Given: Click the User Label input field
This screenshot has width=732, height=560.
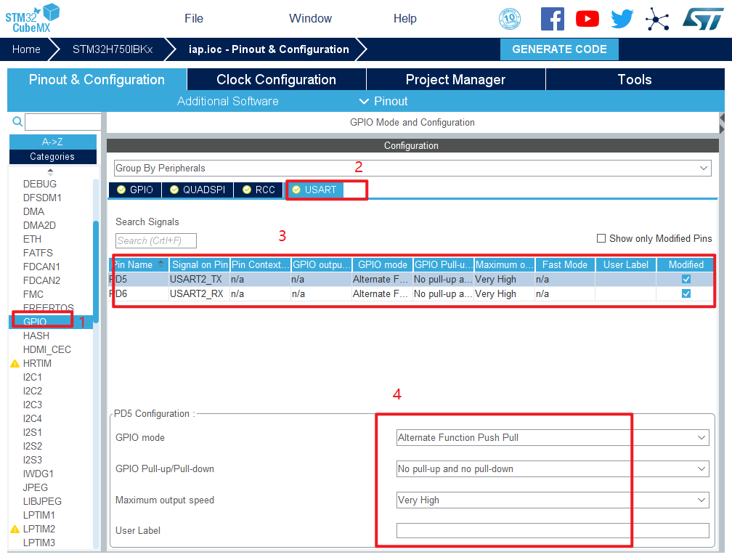Looking at the screenshot, I should coord(552,530).
